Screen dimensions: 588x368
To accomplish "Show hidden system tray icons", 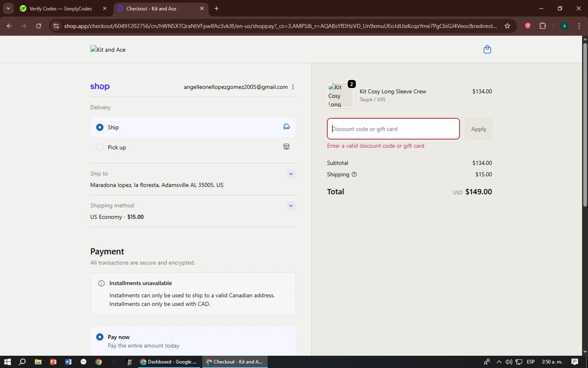I will click(499, 362).
